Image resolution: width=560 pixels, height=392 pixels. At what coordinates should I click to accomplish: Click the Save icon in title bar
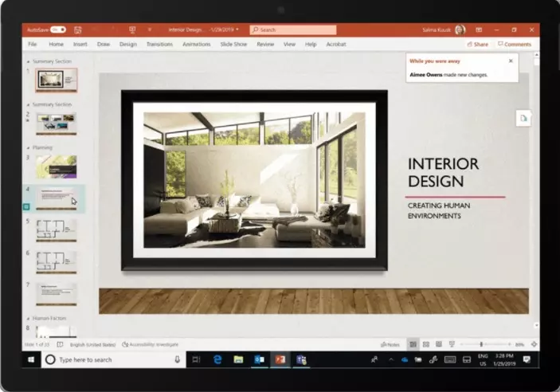[77, 30]
